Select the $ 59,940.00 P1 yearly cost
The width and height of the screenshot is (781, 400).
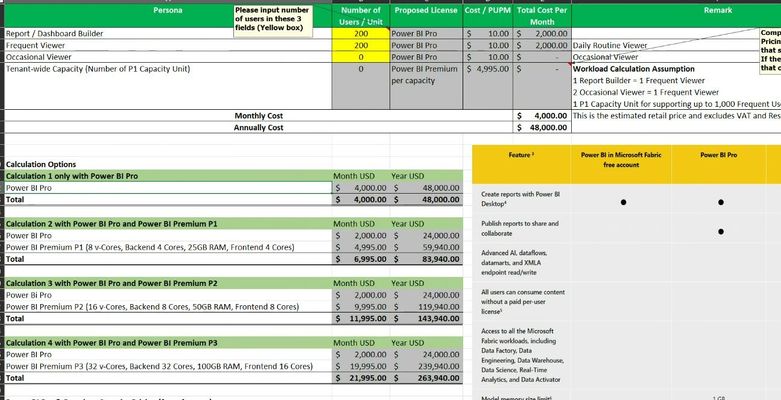(x=426, y=247)
